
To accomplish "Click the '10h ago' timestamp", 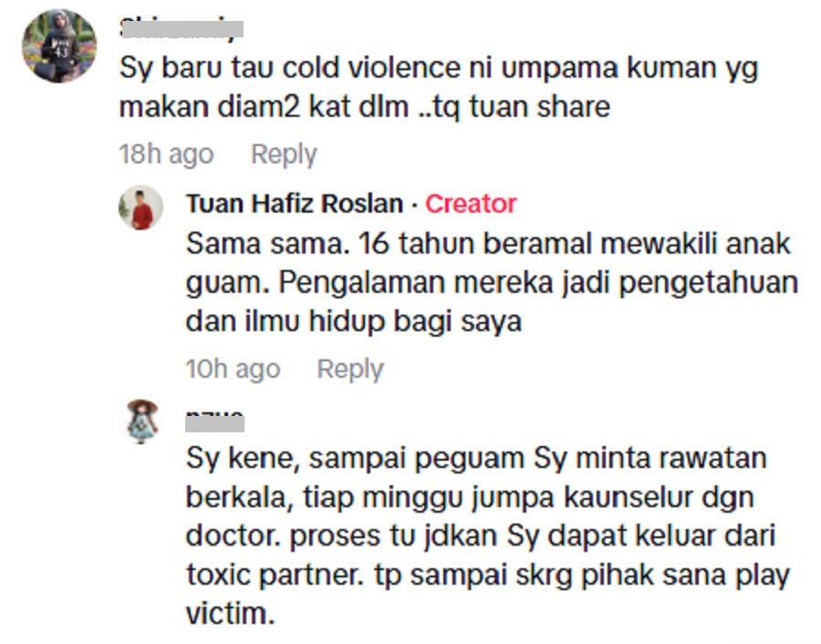I will [x=233, y=369].
